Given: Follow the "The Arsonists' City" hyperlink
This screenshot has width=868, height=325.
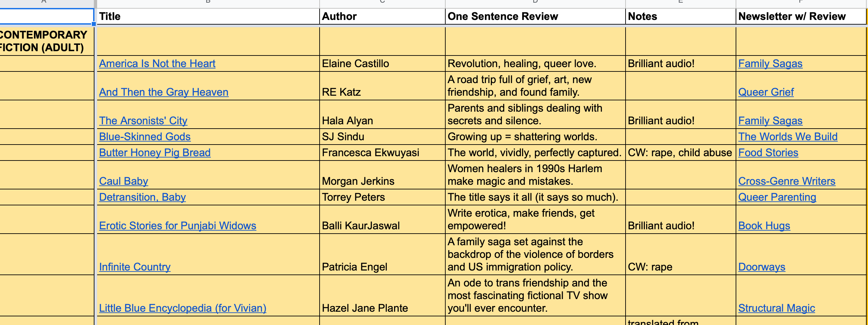Looking at the screenshot, I should click(143, 120).
